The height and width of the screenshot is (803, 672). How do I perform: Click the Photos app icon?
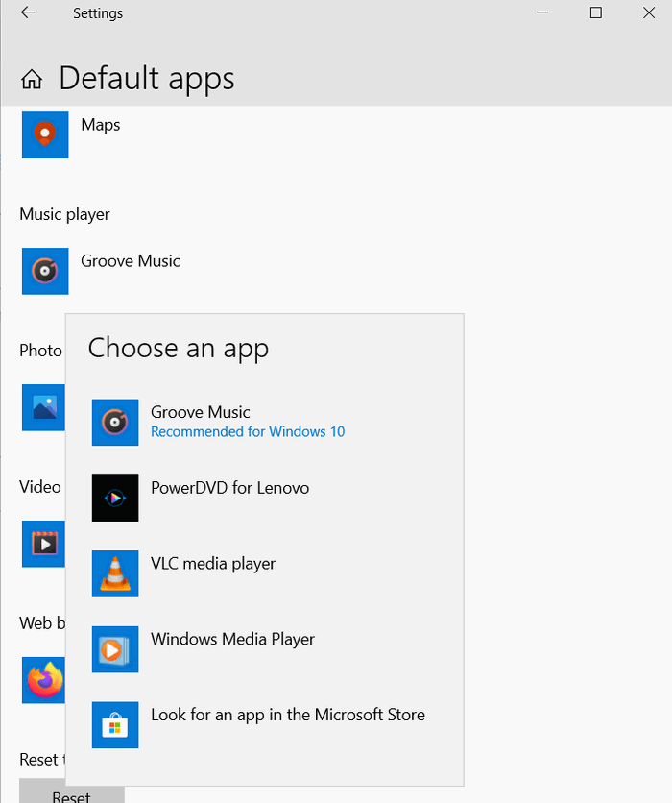coord(43,407)
